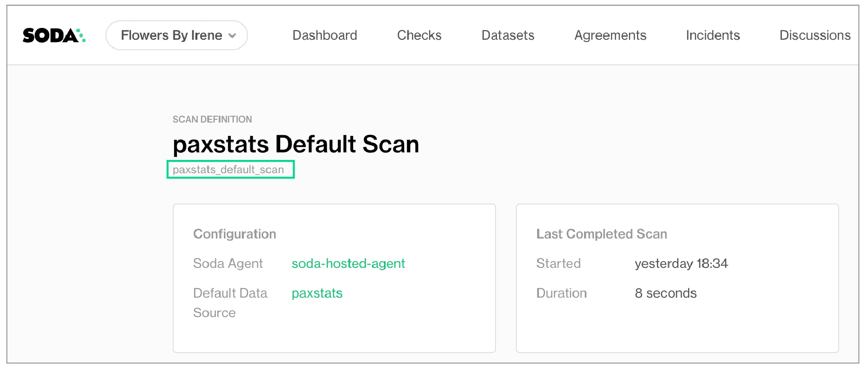Click the paxstats_default_scan identifier text
The height and width of the screenshot is (371, 868).
[228, 170]
